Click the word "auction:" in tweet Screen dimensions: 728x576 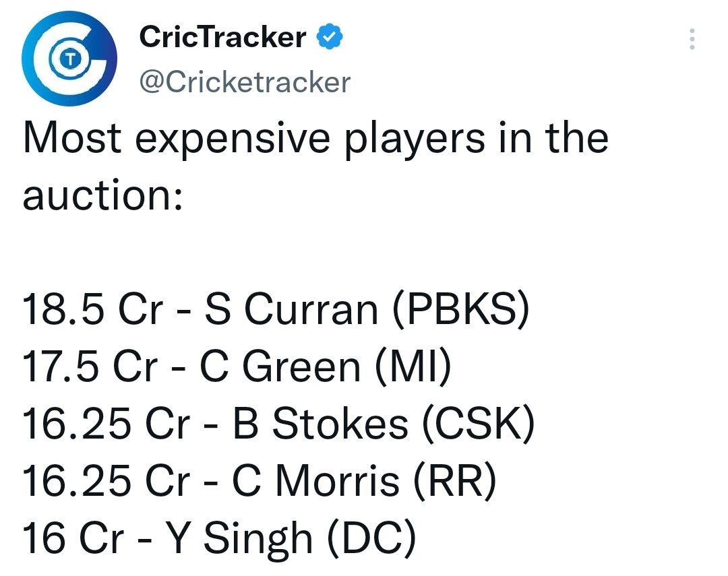tap(102, 195)
